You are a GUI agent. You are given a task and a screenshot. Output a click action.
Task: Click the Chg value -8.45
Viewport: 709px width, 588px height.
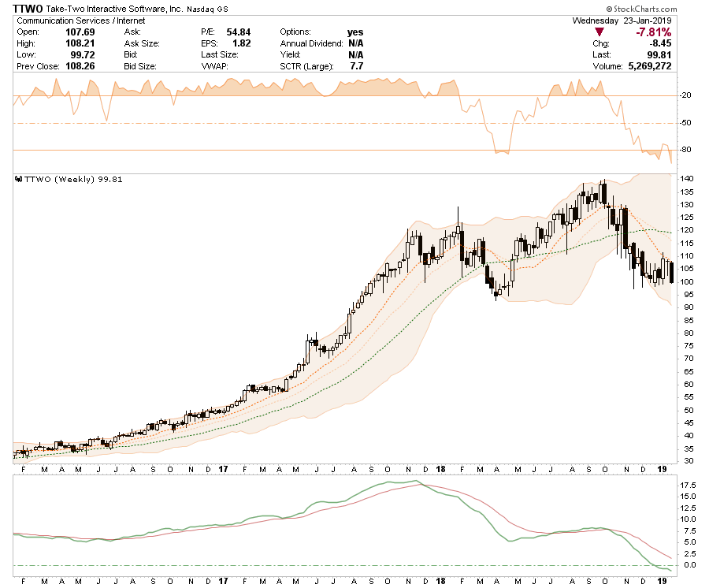pyautogui.click(x=660, y=43)
